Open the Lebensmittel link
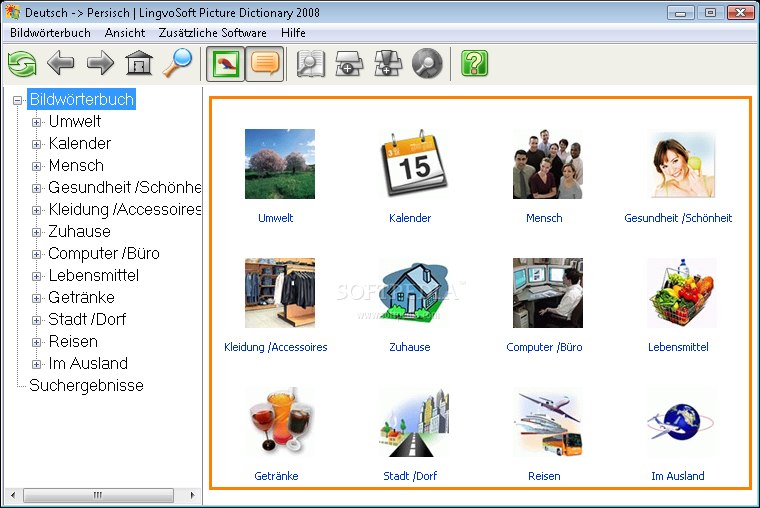 click(678, 347)
